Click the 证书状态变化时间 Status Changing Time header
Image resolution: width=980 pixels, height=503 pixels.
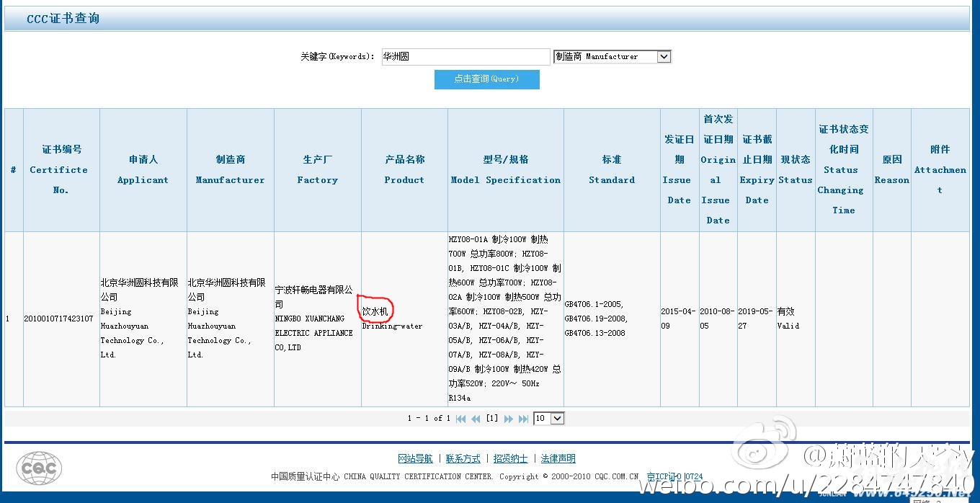844,170
